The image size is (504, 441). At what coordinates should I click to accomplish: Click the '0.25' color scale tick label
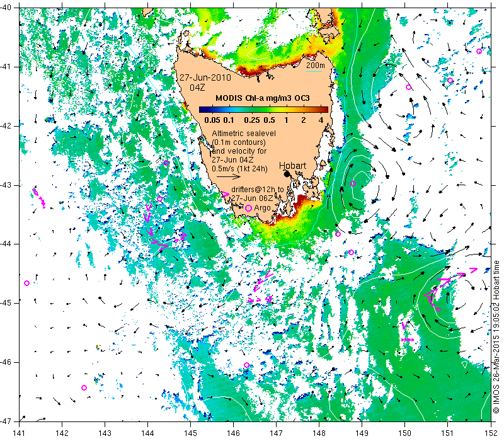(251, 120)
